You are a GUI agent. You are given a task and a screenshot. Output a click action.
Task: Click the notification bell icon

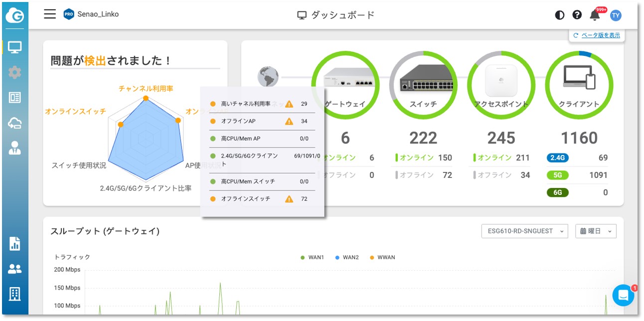coord(595,15)
